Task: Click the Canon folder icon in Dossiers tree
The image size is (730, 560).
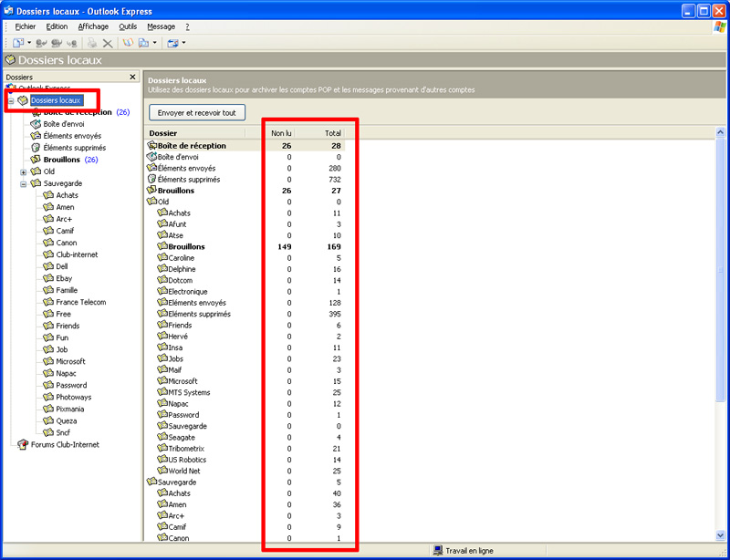Action: pos(48,243)
